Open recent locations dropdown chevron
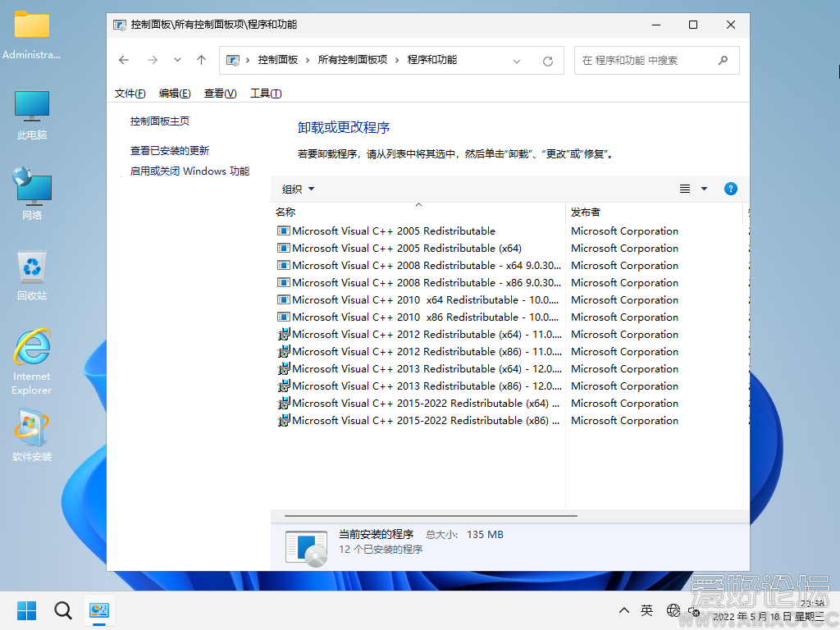This screenshot has width=840, height=630. [x=177, y=60]
